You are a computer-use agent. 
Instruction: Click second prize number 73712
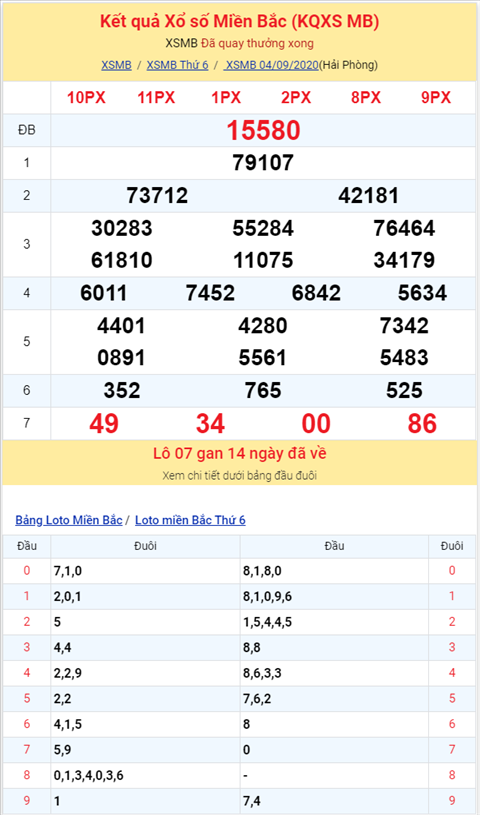click(157, 196)
